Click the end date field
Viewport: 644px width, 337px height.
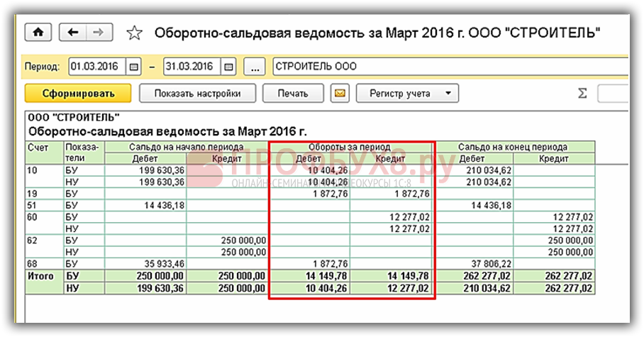(x=190, y=67)
